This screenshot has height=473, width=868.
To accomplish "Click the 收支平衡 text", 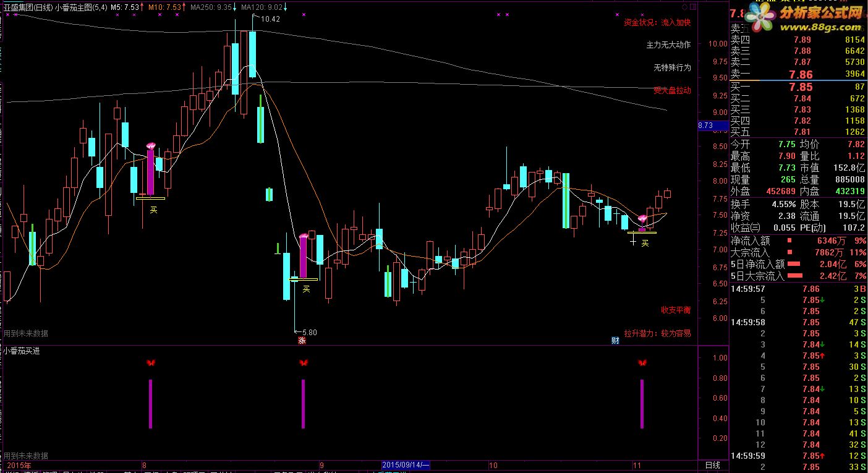I will tap(676, 310).
